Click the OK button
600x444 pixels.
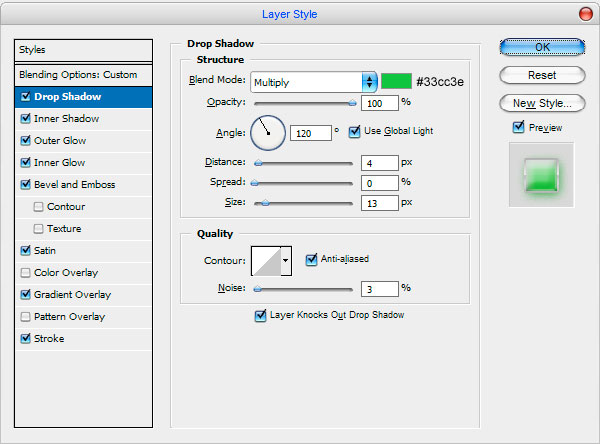pos(542,47)
